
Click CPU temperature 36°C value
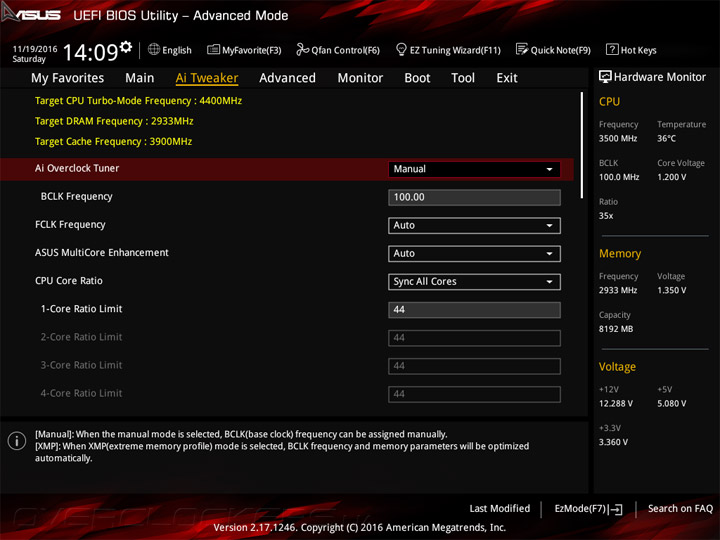pos(666,138)
